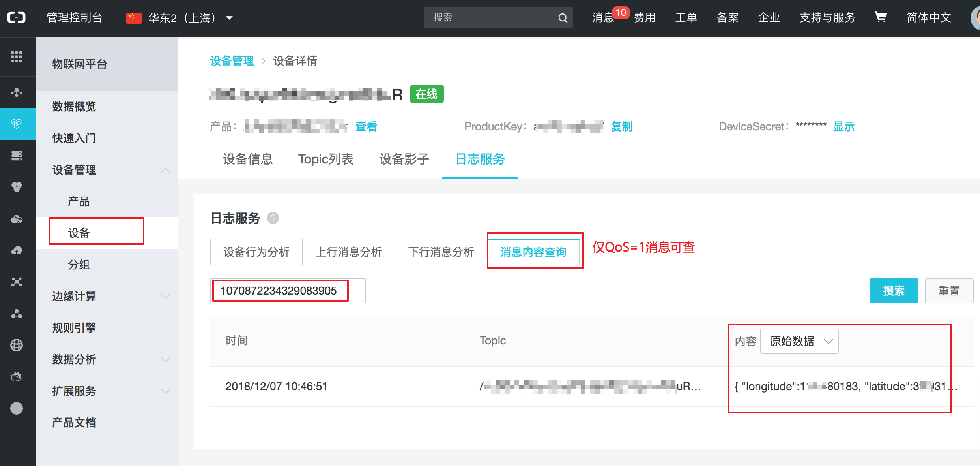Viewport: 980px width, 466px height.
Task: Switch to the Topic列表 tab
Action: pyautogui.click(x=325, y=159)
